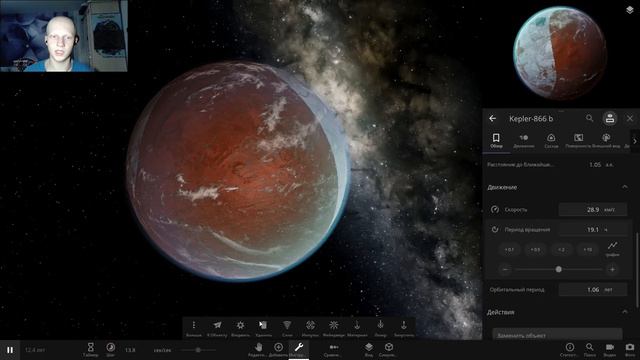Open Поиск magnifier in bottom bar
Image resolution: width=640 pixels, height=360 pixels.
(x=590, y=349)
